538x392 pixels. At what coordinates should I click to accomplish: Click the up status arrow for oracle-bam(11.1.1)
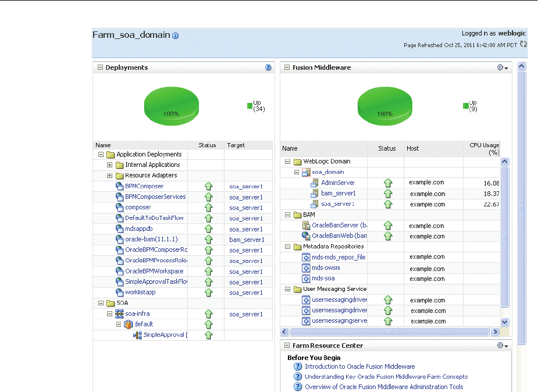pyautogui.click(x=208, y=240)
